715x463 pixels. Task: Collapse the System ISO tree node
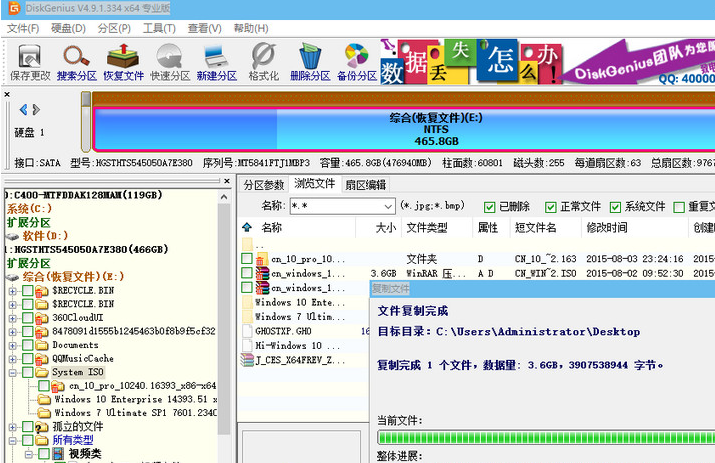pos(12,373)
